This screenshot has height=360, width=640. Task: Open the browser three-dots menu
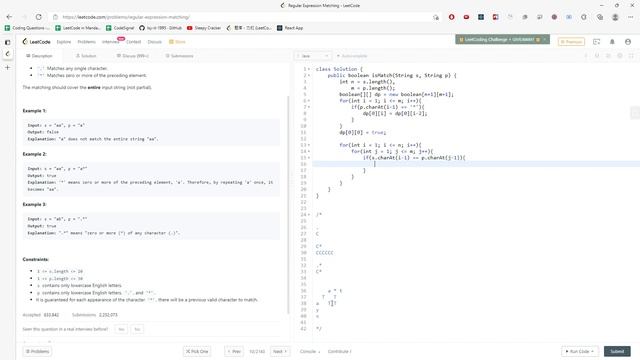[x=631, y=17]
